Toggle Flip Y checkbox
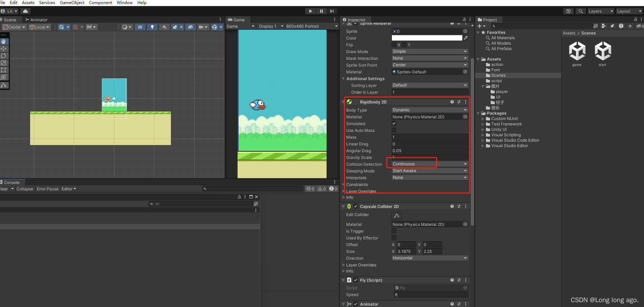Image resolution: width=644 pixels, height=307 pixels. tap(404, 45)
